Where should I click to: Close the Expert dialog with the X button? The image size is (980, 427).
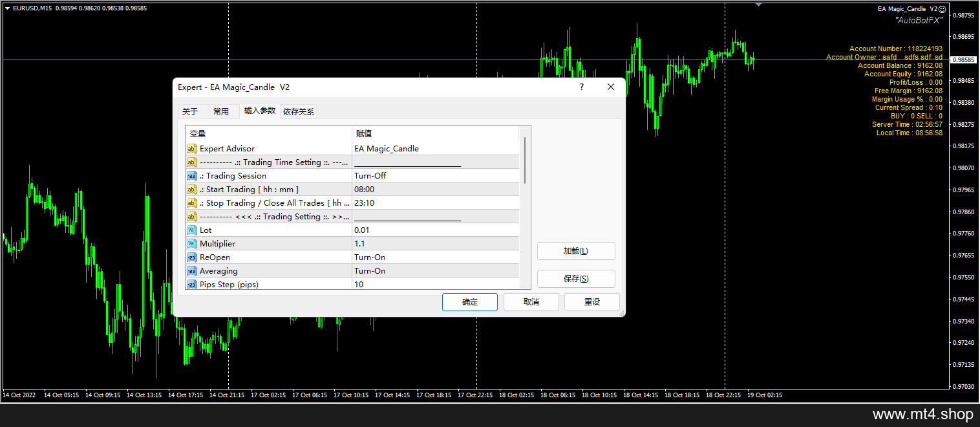click(x=611, y=87)
